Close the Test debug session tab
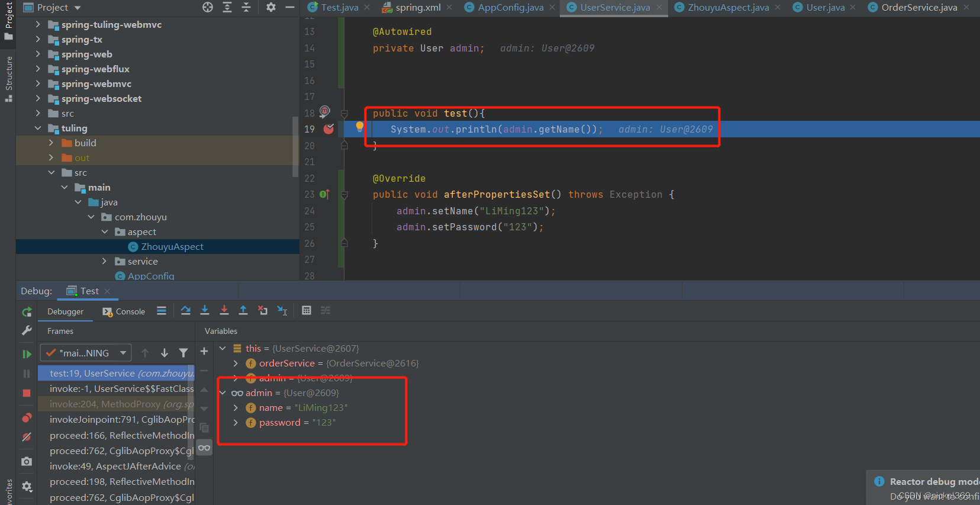Screen dimensions: 980x505 [107, 291]
